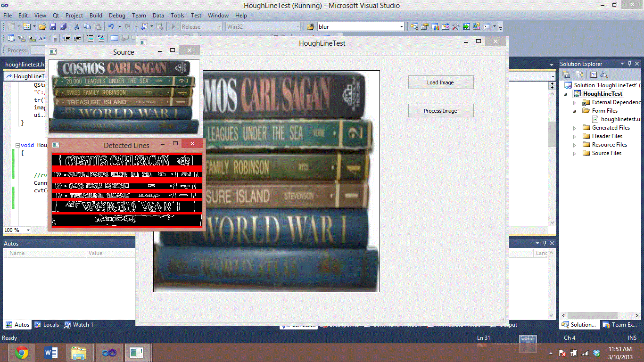Screen dimensions: 644x362
Task: Expand the Generated Files folder
Action: 574,128
